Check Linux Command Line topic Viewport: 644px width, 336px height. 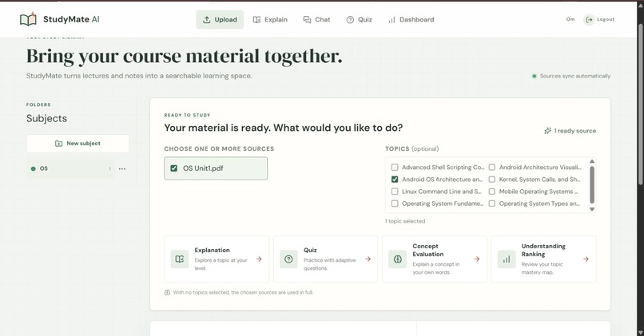pyautogui.click(x=395, y=192)
